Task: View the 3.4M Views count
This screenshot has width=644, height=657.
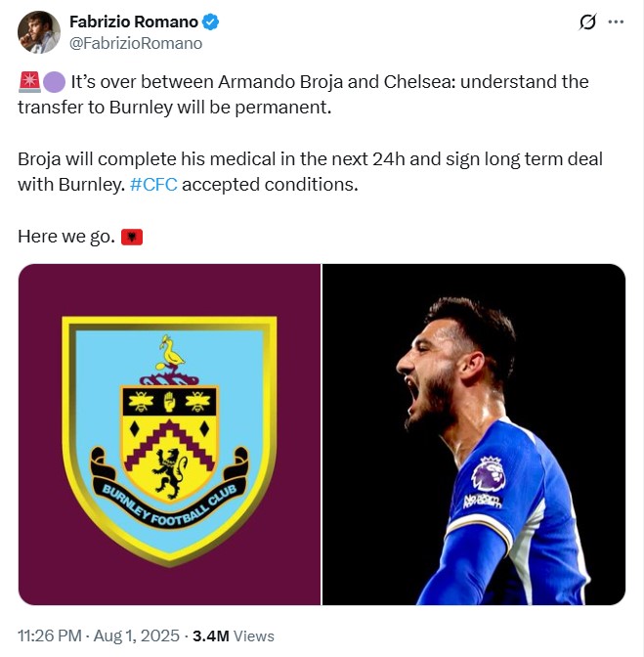Action: click(x=234, y=635)
